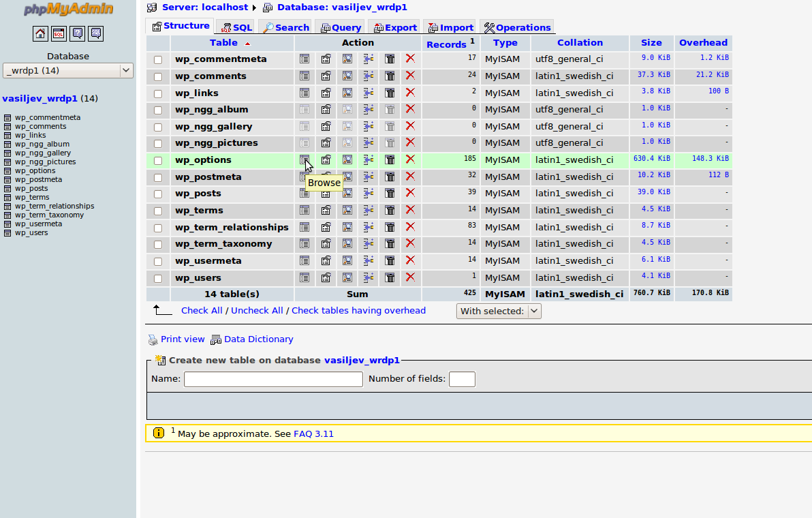Viewport: 812px width, 518px height.
Task: Check the wp_posts table checkbox
Action: click(158, 194)
